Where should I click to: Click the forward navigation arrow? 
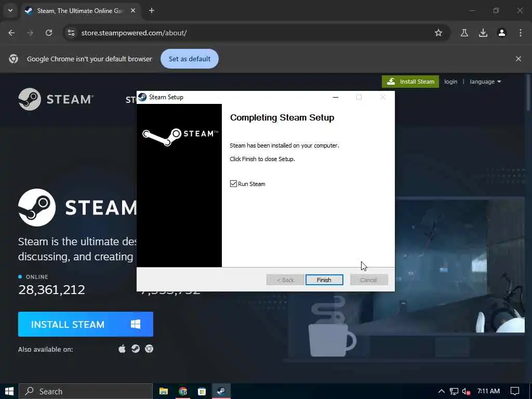pos(30,33)
